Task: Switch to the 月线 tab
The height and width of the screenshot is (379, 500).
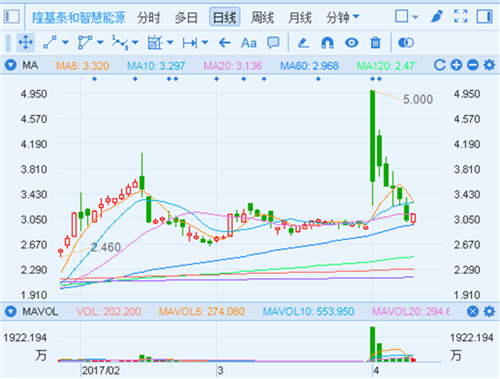Action: point(300,17)
